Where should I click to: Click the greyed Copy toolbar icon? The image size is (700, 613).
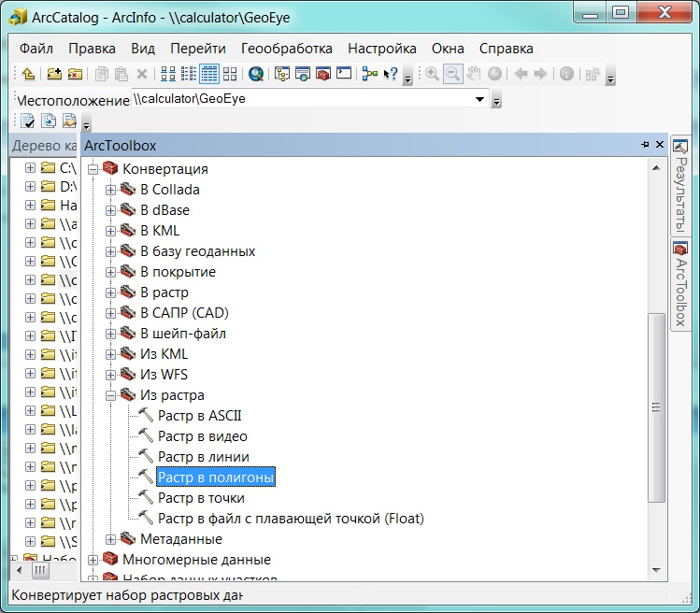click(x=101, y=74)
